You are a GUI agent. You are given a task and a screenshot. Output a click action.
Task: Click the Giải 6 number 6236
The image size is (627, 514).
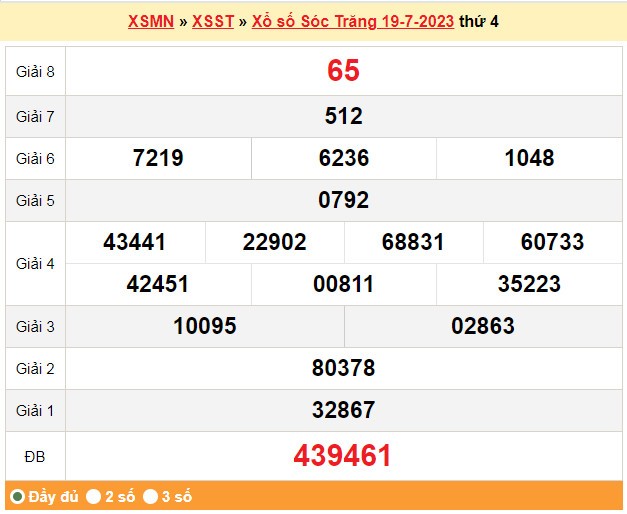point(343,158)
